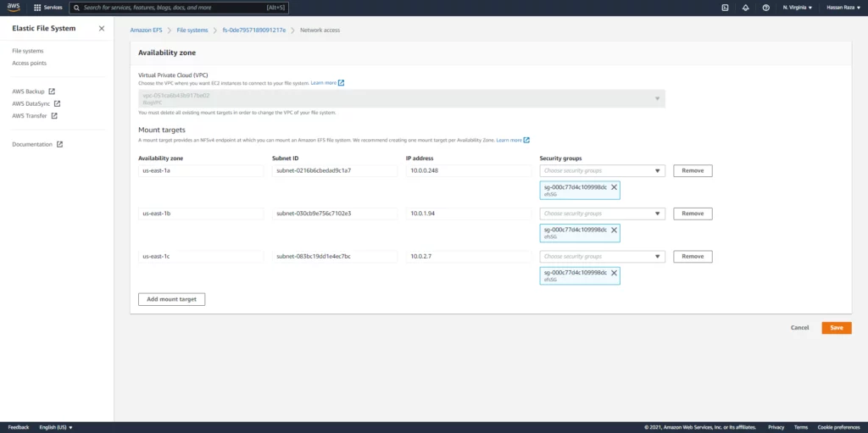The width and height of the screenshot is (868, 433).
Task: Cancel the network access changes
Action: 799,328
